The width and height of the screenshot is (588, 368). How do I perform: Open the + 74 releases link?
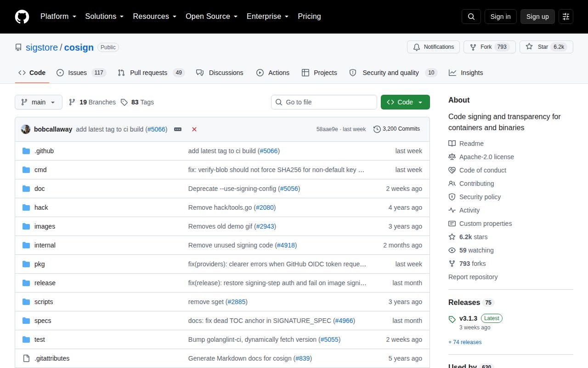(x=465, y=342)
